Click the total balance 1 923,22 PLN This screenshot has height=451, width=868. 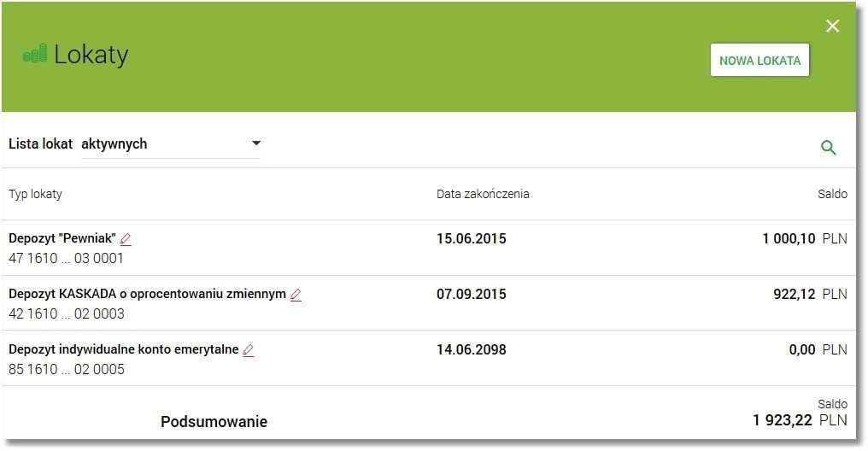pos(800,420)
